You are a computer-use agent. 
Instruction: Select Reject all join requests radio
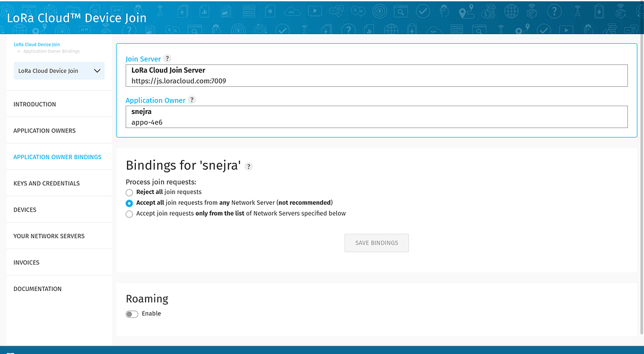[129, 192]
